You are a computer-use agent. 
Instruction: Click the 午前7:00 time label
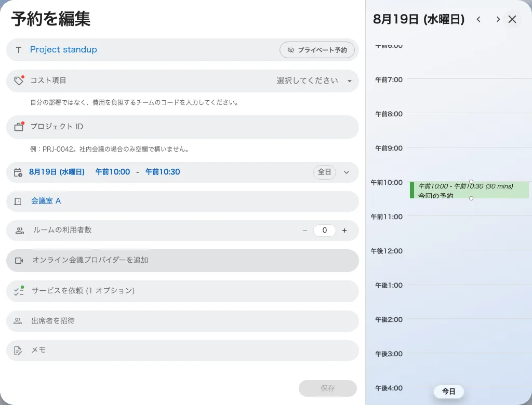[389, 80]
